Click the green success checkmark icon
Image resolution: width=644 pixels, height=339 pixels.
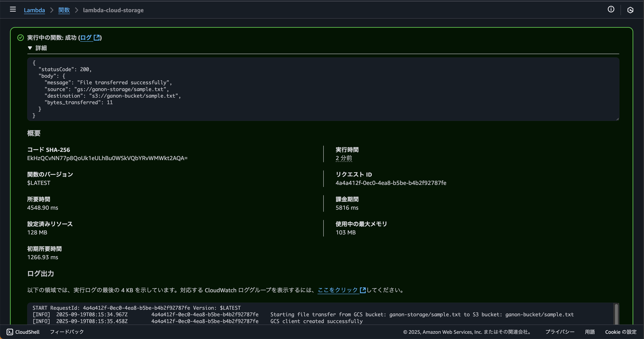pyautogui.click(x=20, y=38)
